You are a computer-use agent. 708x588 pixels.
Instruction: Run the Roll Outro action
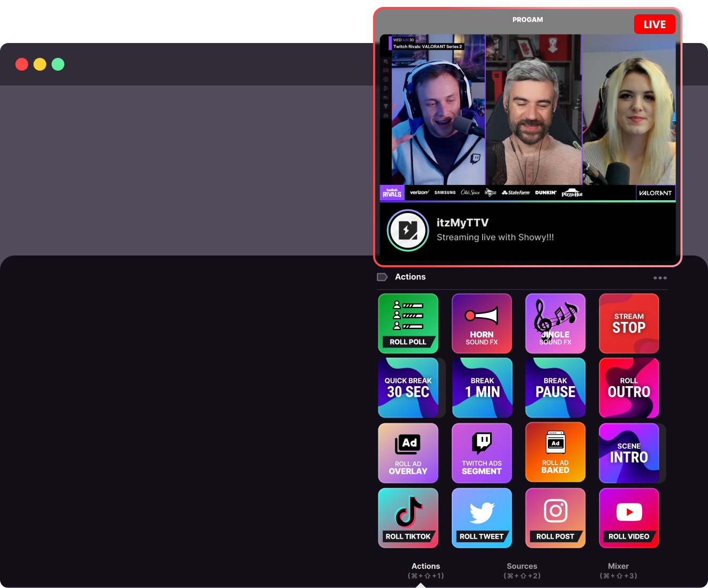pos(629,388)
